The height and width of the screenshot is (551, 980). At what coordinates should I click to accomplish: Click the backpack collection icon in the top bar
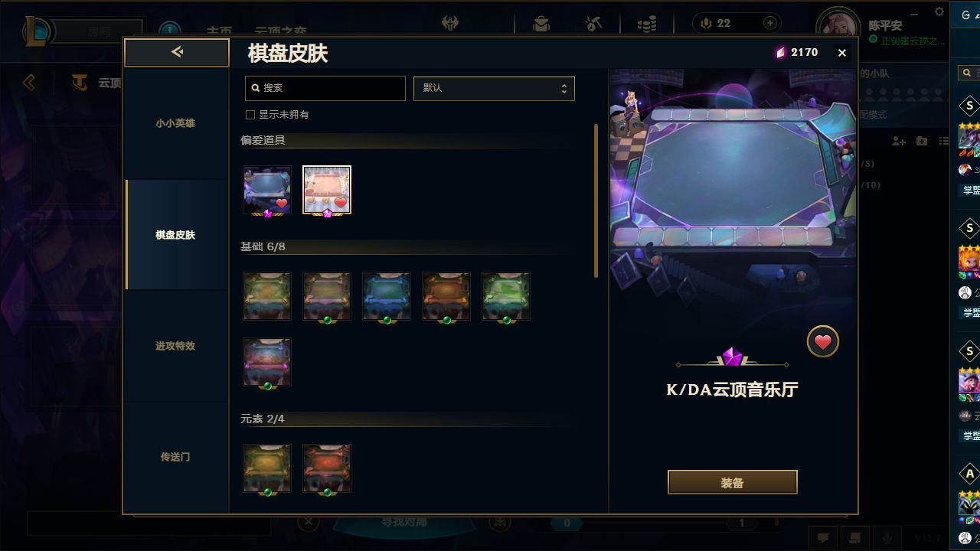[541, 24]
